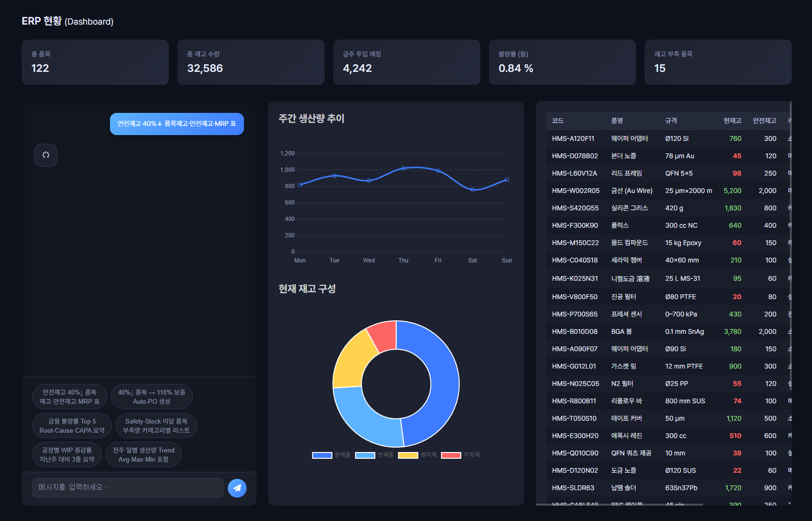Select row HMS-Q010C90
Screen dimensions: 812x521
[x=668, y=453]
